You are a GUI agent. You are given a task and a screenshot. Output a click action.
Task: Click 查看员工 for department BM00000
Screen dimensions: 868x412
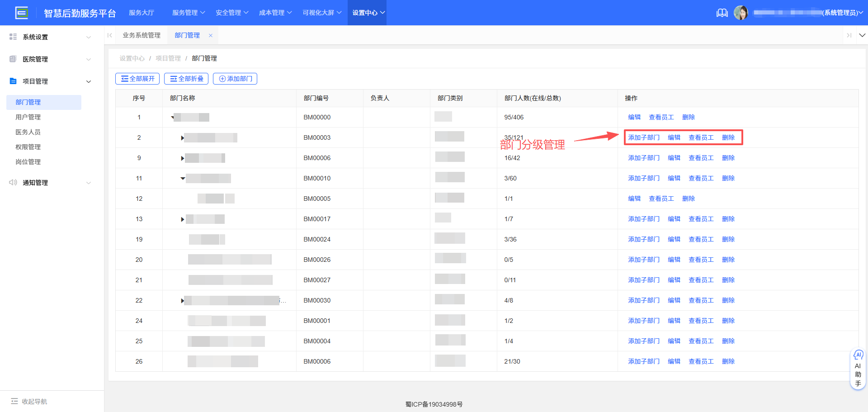tap(661, 117)
